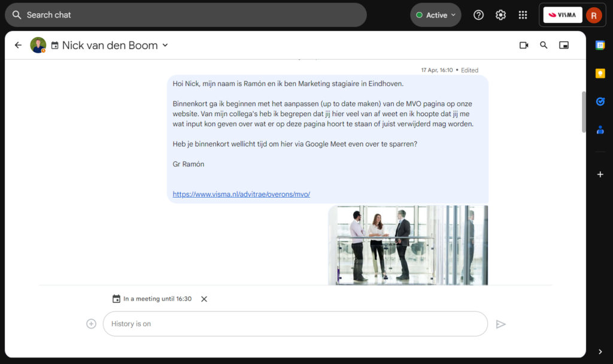
Task: Click the conversation scrollbar
Action: click(584, 112)
